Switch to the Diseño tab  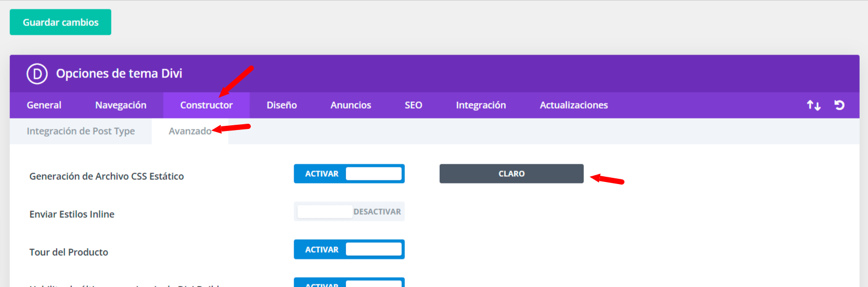tap(282, 105)
